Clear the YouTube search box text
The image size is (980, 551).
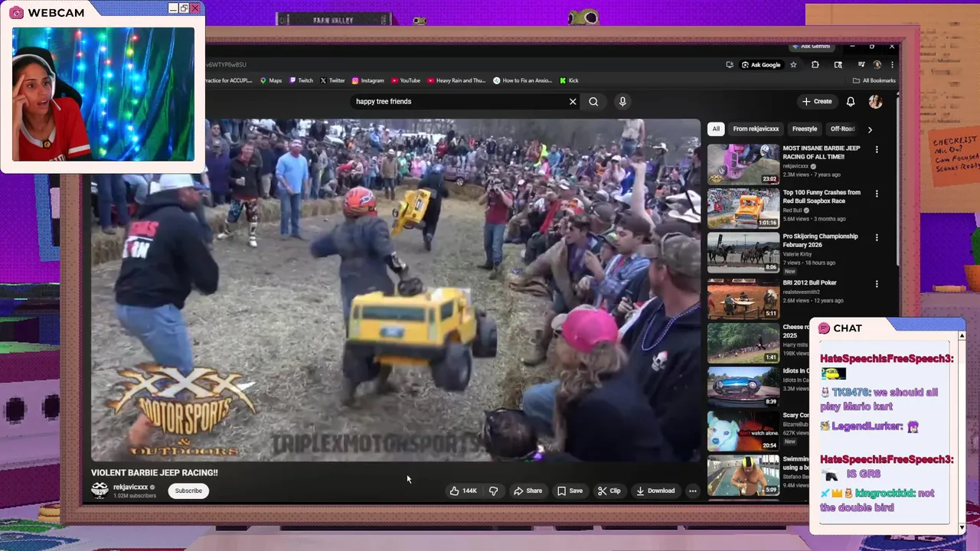572,101
